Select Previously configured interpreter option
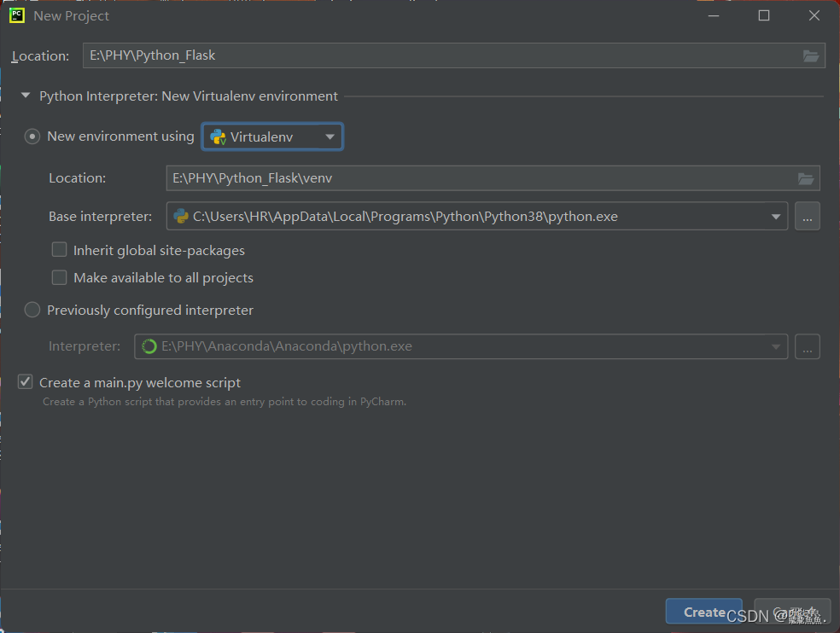The height and width of the screenshot is (633, 840). click(32, 310)
